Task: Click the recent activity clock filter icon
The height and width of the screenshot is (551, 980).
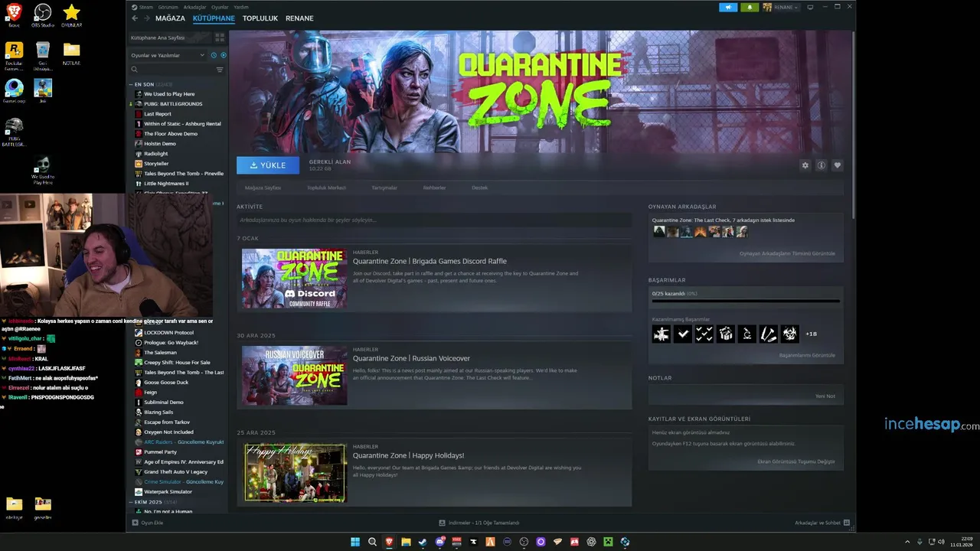Action: [214, 55]
